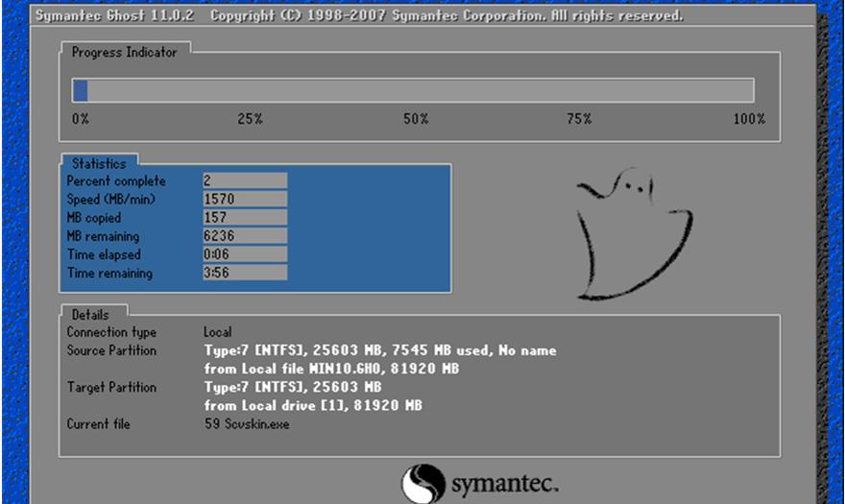Click source line with 7545 MB used
This screenshot has width=845, height=504.
(x=380, y=350)
